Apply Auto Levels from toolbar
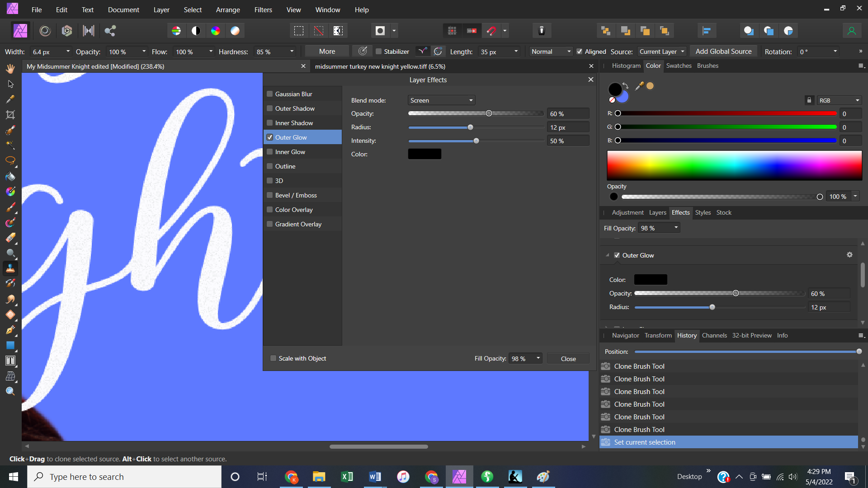 (x=176, y=31)
